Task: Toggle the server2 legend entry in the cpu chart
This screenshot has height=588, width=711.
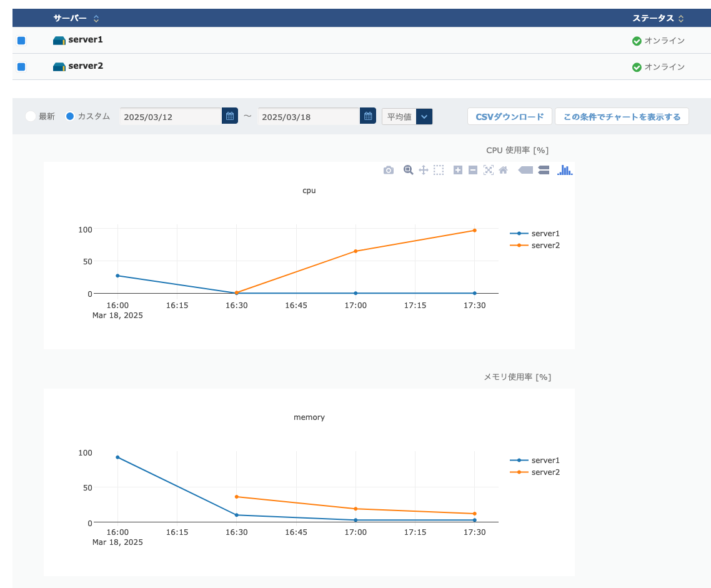Action: coord(545,246)
